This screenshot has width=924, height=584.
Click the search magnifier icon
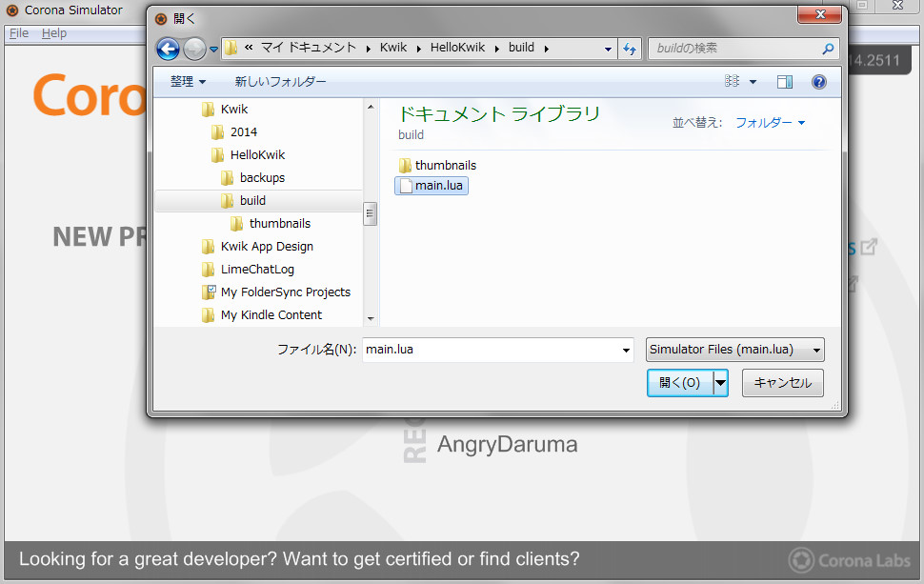pyautogui.click(x=828, y=49)
